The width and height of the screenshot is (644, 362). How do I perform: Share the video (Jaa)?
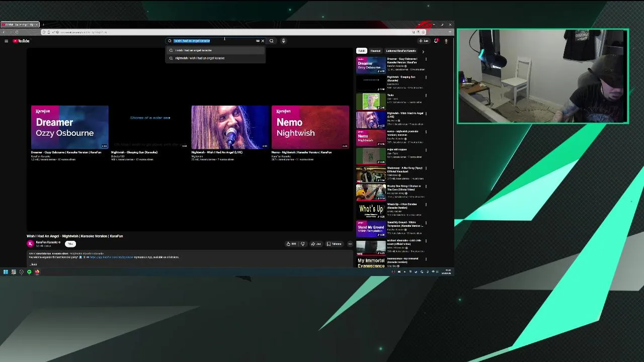pos(315,244)
